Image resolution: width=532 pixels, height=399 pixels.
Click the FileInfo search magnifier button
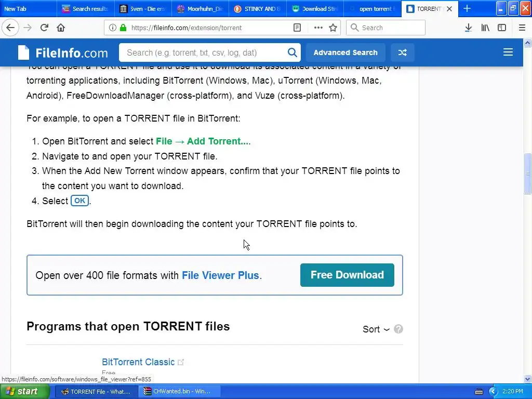click(292, 52)
